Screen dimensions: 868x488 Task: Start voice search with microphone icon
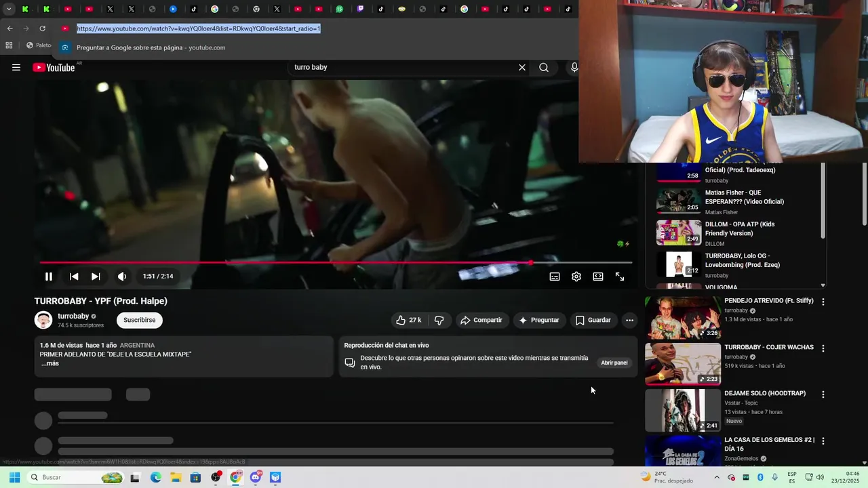[574, 67]
